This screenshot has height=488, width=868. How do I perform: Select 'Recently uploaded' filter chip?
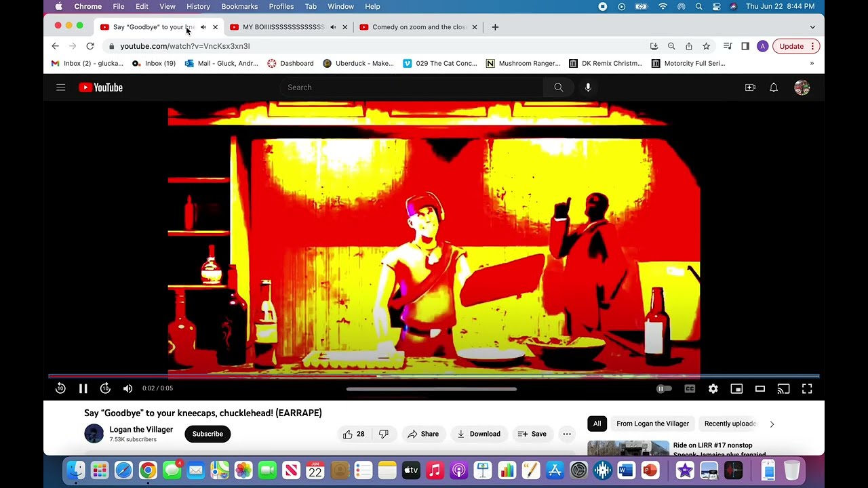pos(730,424)
